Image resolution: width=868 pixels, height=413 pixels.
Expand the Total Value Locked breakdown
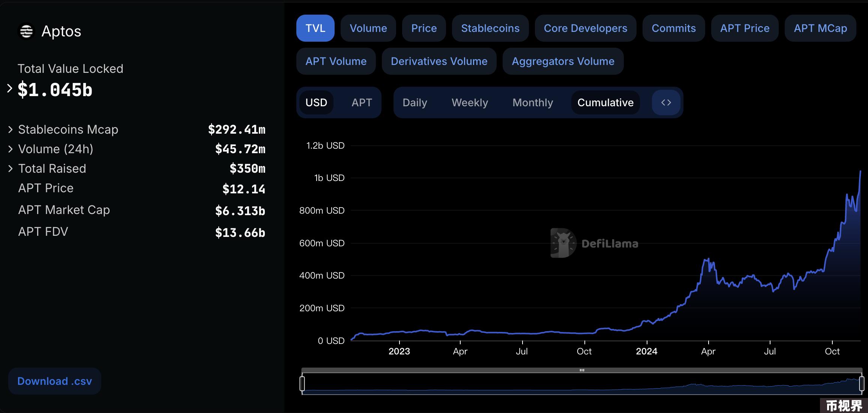(10, 89)
